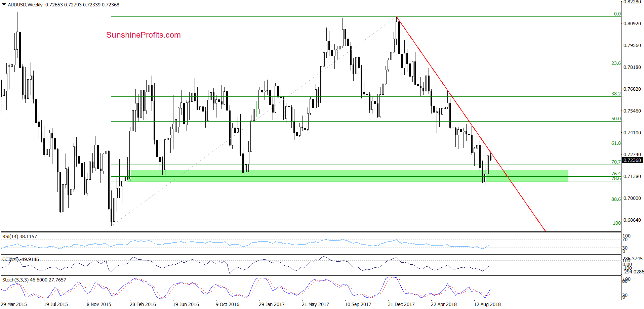Click the 76.4 Fibonacci level label

tap(616, 174)
